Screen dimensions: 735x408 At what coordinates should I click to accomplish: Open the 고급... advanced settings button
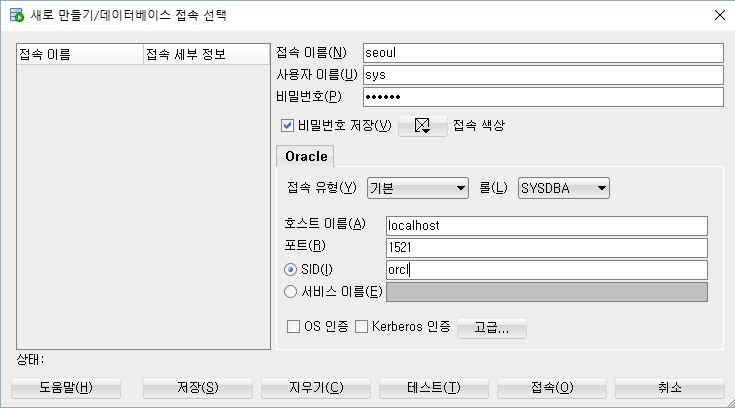point(492,327)
